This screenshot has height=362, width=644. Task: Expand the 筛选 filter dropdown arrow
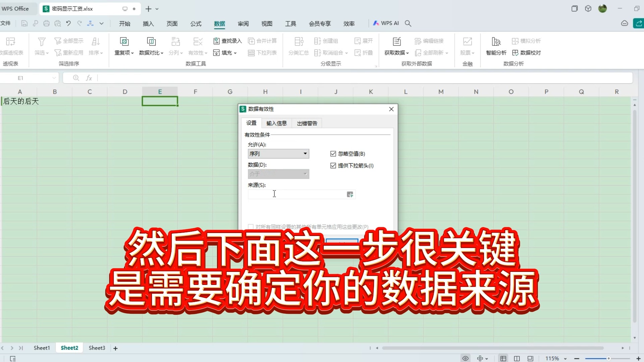click(x=47, y=52)
